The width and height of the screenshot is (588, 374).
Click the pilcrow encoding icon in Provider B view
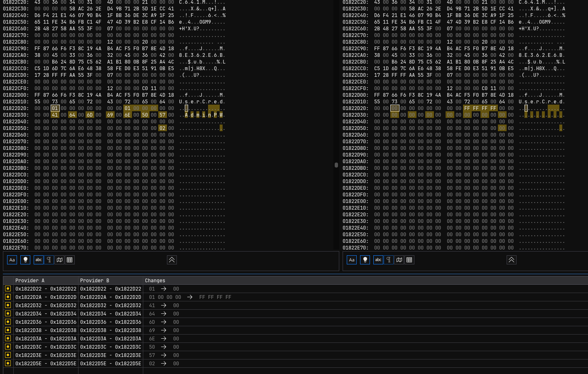(389, 260)
